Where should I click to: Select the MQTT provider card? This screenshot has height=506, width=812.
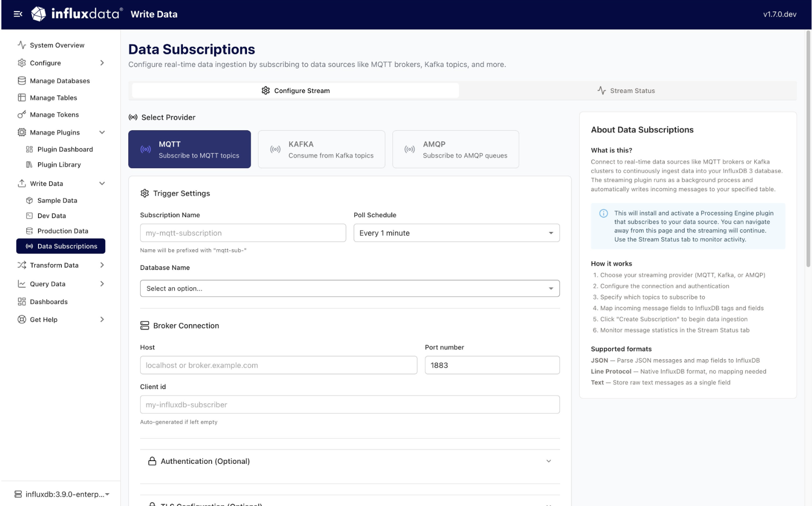tap(189, 149)
